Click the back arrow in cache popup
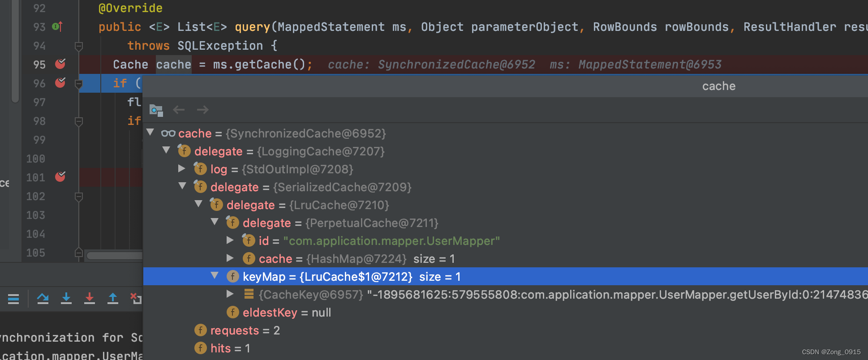Screen dimensions: 868x360 point(179,110)
